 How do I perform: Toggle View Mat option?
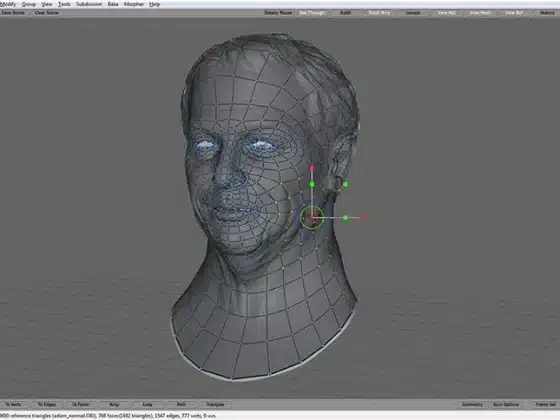tap(446, 12)
